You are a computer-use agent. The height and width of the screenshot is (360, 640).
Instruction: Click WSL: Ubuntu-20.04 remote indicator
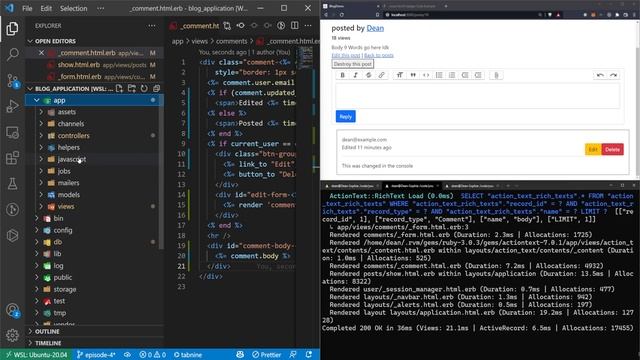tap(36, 354)
